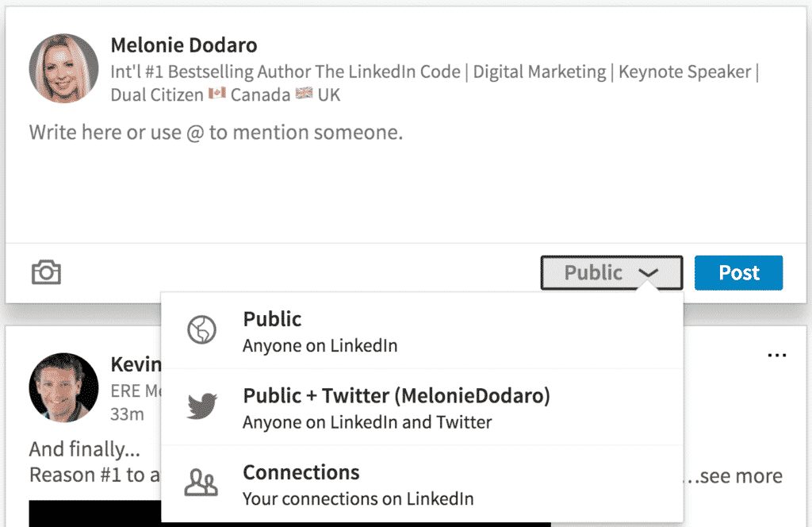Click the Canada flag emoji in the headline
The height and width of the screenshot is (527, 812).
tap(214, 94)
